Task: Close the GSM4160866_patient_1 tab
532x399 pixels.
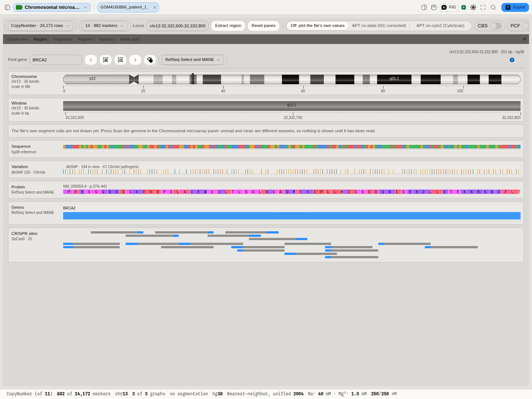Action: (x=155, y=7)
